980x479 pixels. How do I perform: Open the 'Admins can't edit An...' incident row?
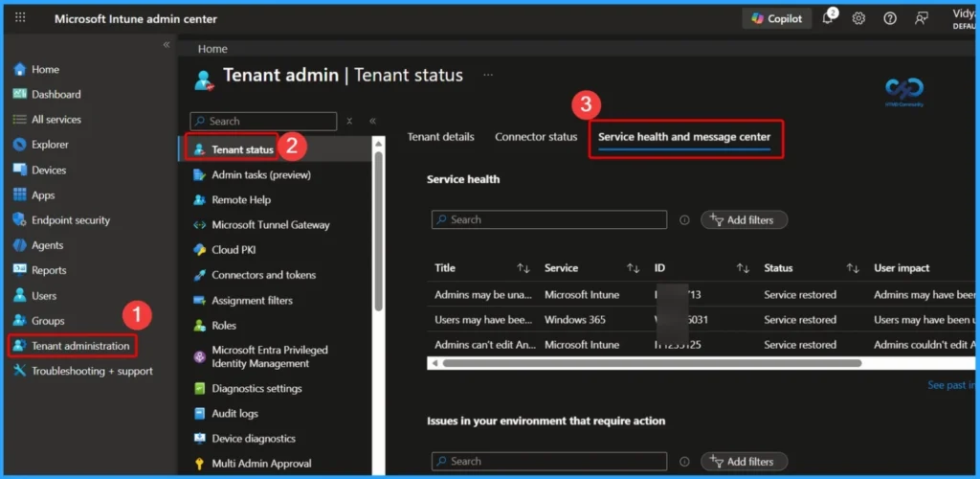702,345
